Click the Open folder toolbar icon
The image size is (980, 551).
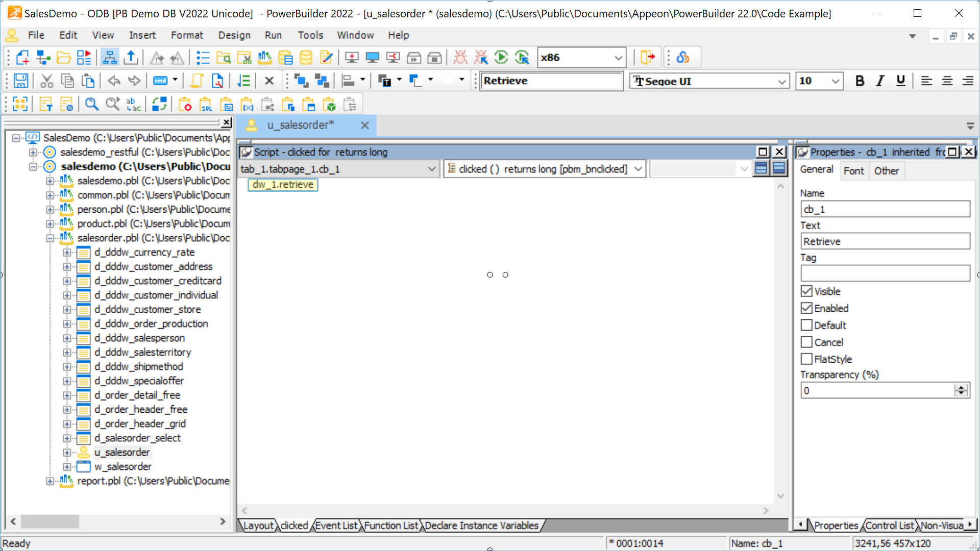(x=64, y=58)
